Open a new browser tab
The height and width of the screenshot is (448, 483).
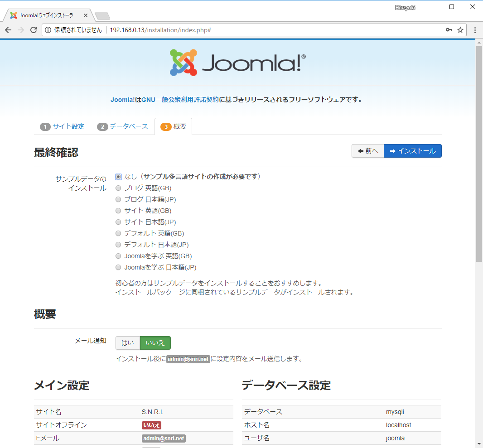tap(102, 15)
